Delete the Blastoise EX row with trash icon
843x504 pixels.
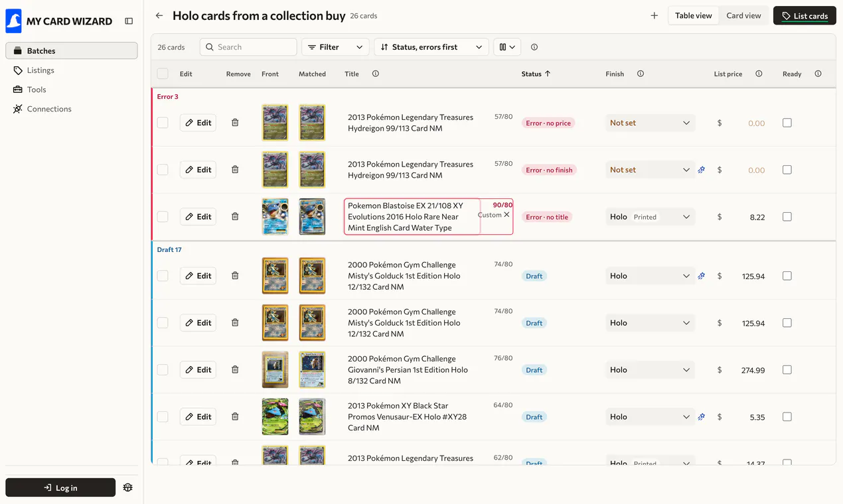(x=235, y=216)
